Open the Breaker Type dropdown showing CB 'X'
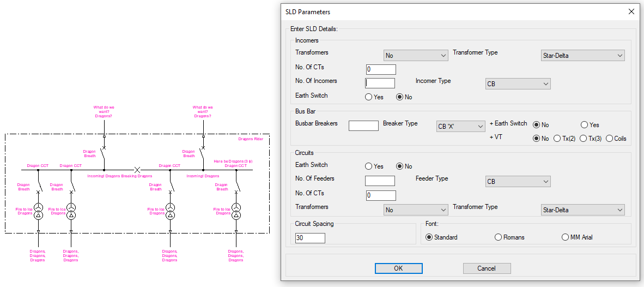This screenshot has width=644, height=287. 461,126
